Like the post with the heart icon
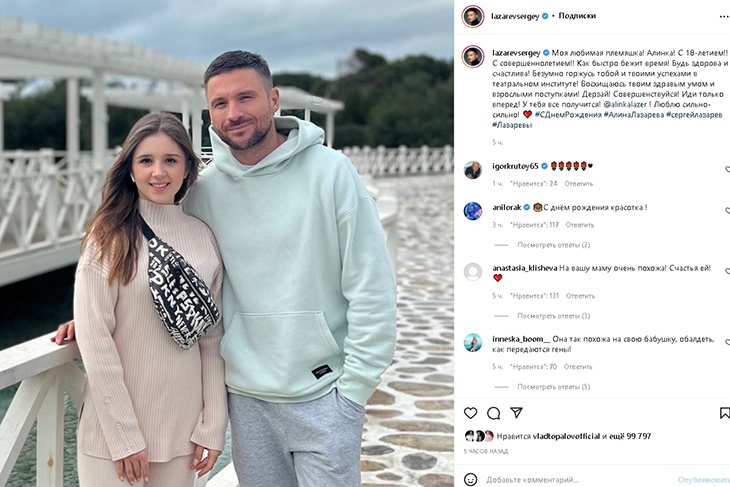This screenshot has width=730, height=487. pos(470,413)
